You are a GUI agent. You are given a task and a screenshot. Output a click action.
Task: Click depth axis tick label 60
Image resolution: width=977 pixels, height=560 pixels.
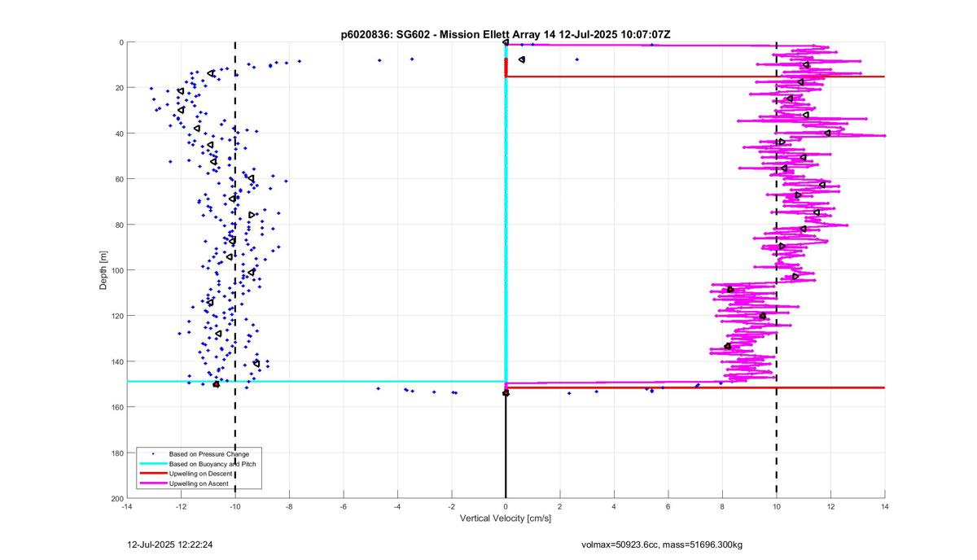point(118,179)
